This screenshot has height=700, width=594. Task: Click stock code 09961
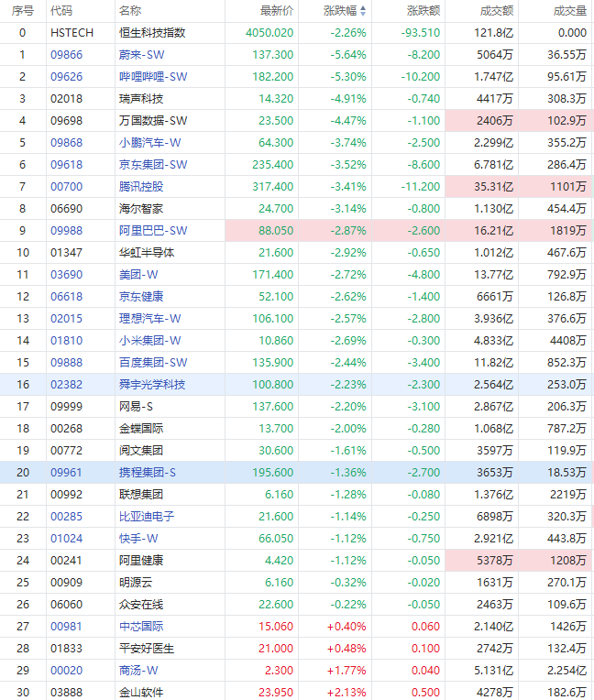(67, 473)
